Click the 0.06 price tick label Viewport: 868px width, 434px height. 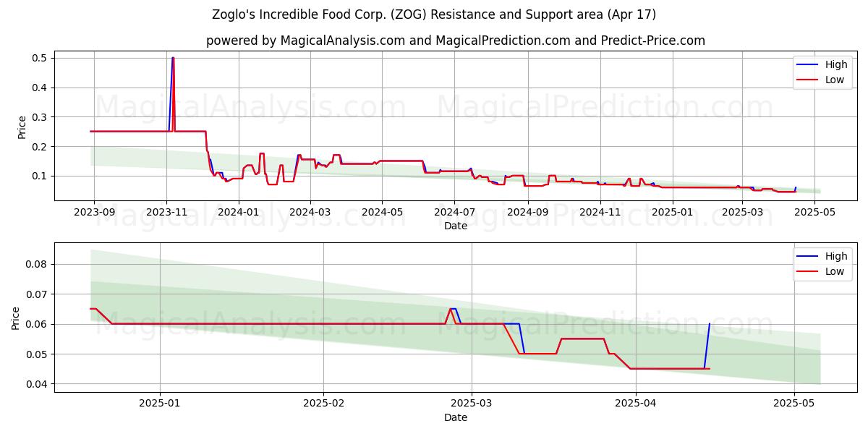pos(38,324)
